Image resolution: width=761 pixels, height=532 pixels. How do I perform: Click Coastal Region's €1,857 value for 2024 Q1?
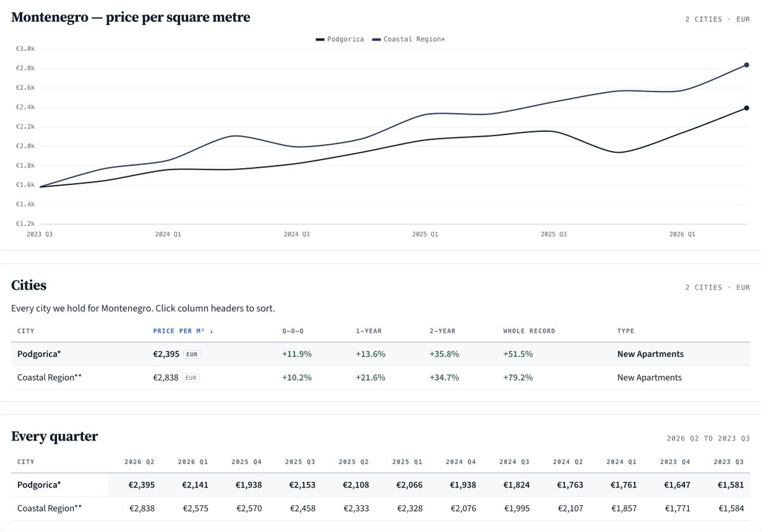click(x=623, y=508)
